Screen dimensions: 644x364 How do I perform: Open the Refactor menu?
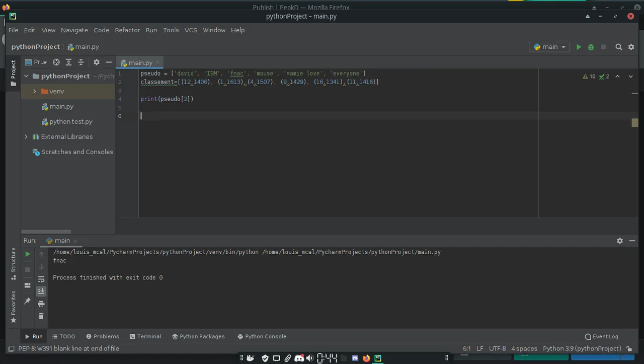pos(127,30)
